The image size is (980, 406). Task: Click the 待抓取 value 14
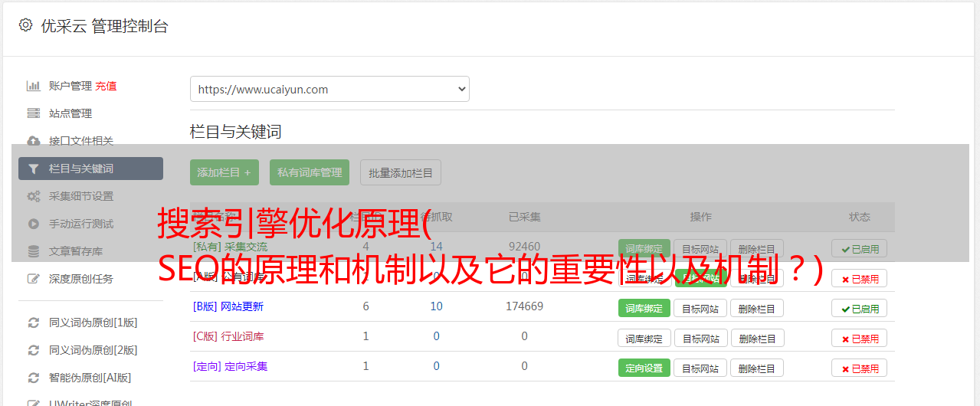pos(436,247)
